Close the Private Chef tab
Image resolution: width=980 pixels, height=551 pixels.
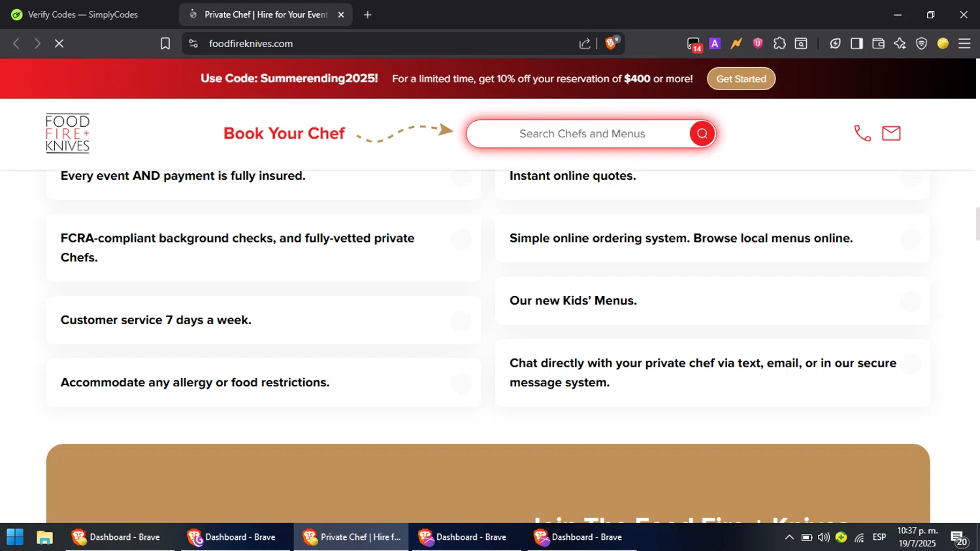(341, 14)
